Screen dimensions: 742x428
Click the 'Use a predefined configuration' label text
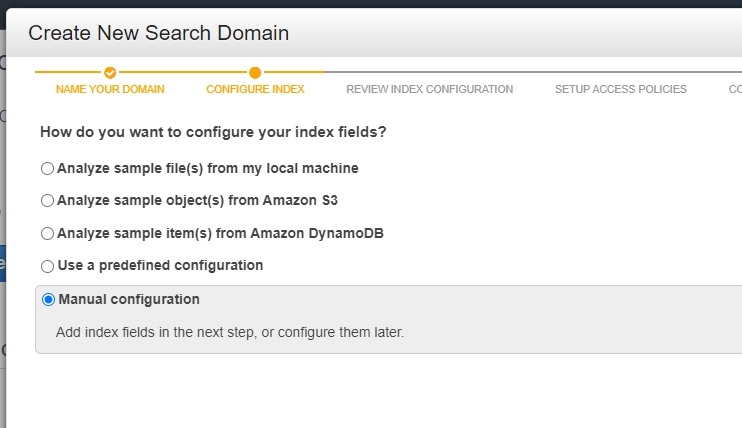160,265
